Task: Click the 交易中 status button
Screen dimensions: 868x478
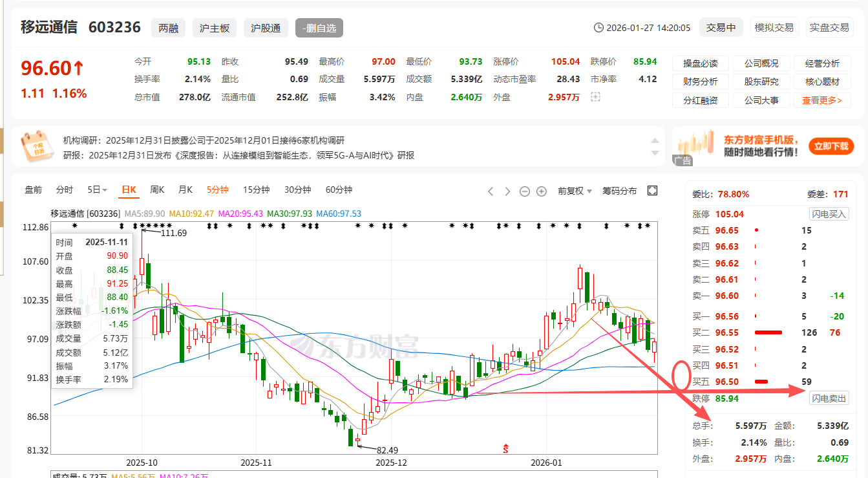Action: click(x=721, y=28)
